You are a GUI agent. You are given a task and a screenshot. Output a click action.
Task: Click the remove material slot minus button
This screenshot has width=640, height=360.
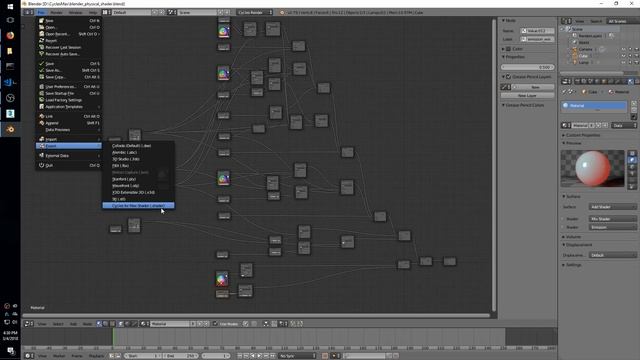634,110
